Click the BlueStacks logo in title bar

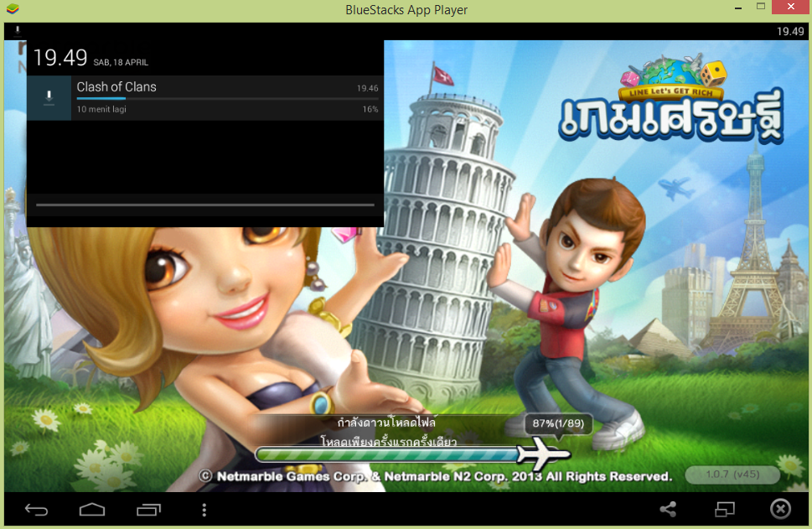[x=13, y=9]
